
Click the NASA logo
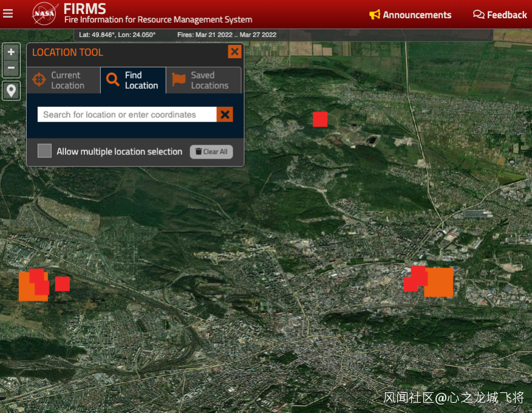44,13
